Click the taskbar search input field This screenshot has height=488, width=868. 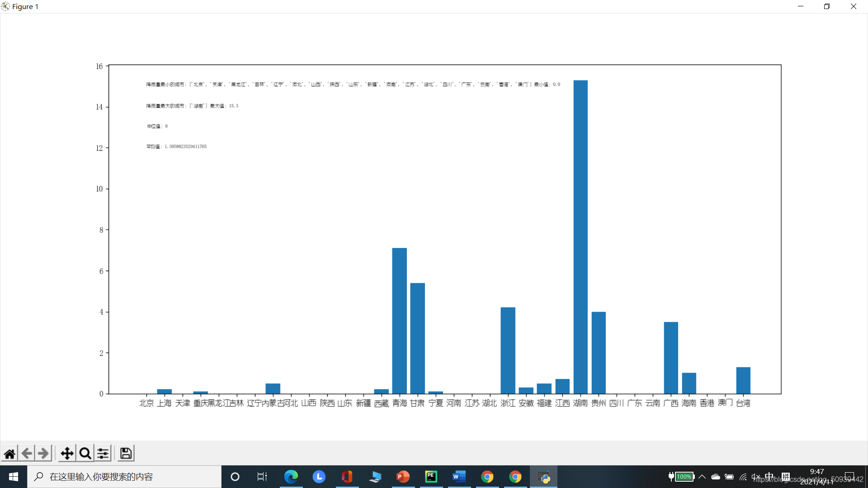124,477
